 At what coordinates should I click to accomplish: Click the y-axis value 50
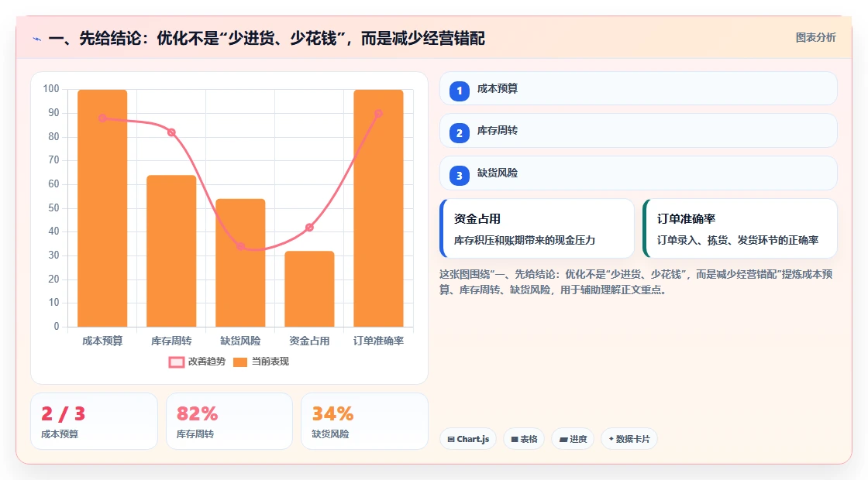coord(53,208)
